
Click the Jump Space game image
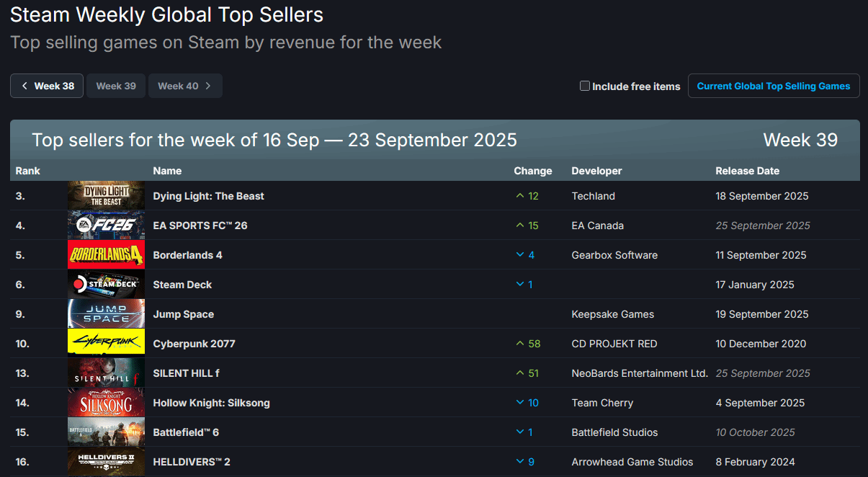click(106, 314)
